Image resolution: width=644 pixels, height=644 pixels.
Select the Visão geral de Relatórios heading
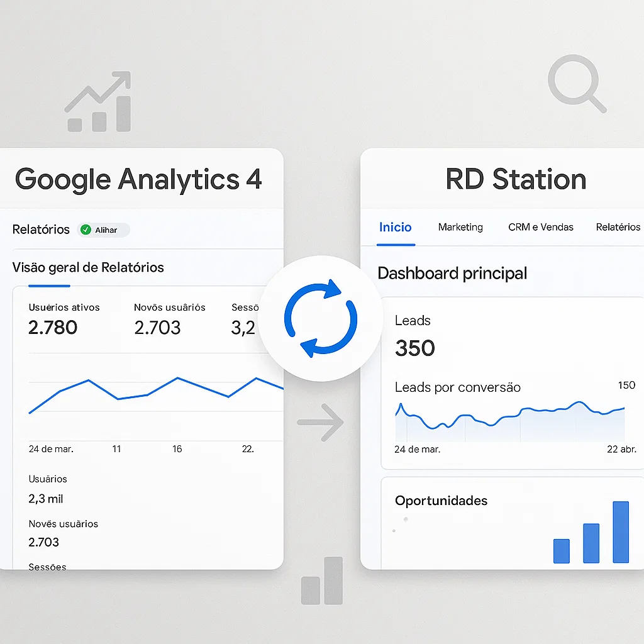[x=88, y=267]
